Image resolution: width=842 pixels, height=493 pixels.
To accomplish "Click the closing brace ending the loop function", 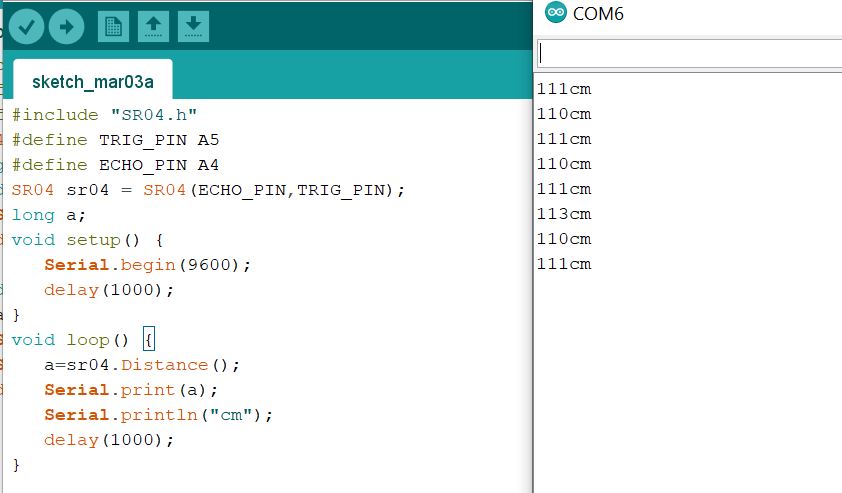I will pos(16,465).
